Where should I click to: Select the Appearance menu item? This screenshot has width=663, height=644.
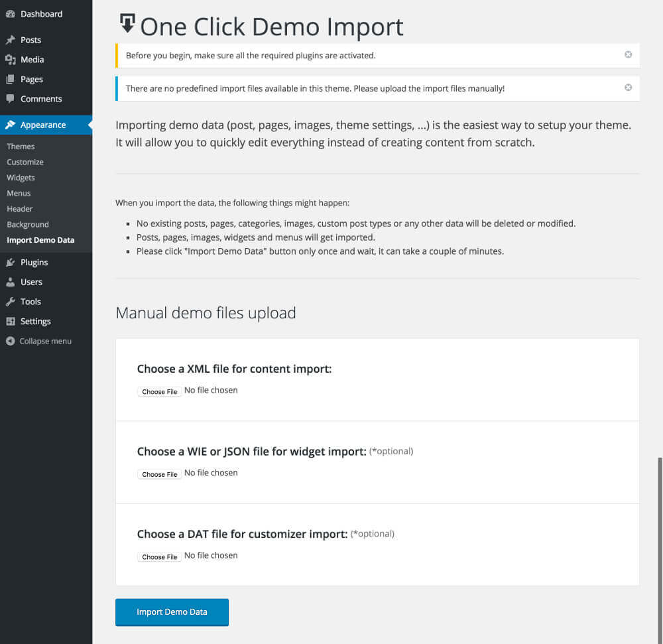coord(46,125)
